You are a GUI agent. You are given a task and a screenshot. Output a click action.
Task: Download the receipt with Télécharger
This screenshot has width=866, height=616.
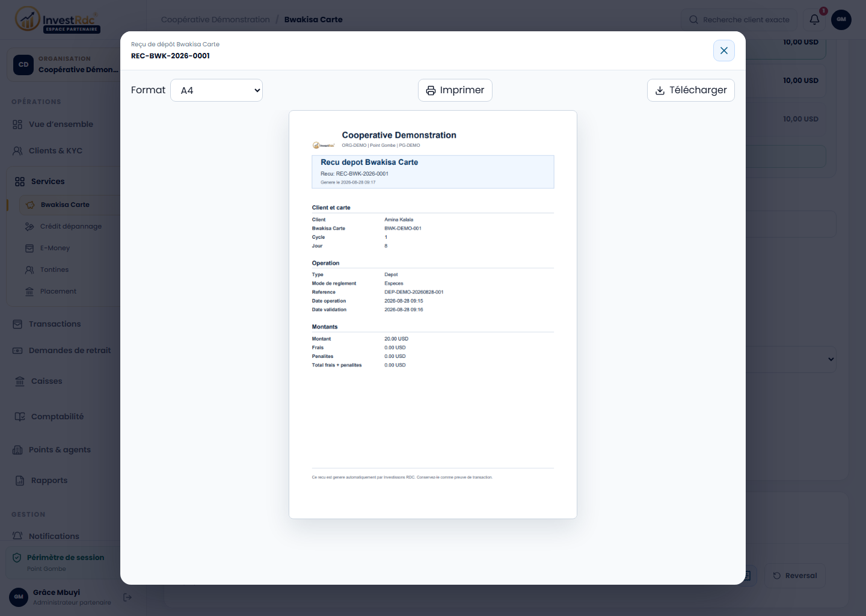691,90
